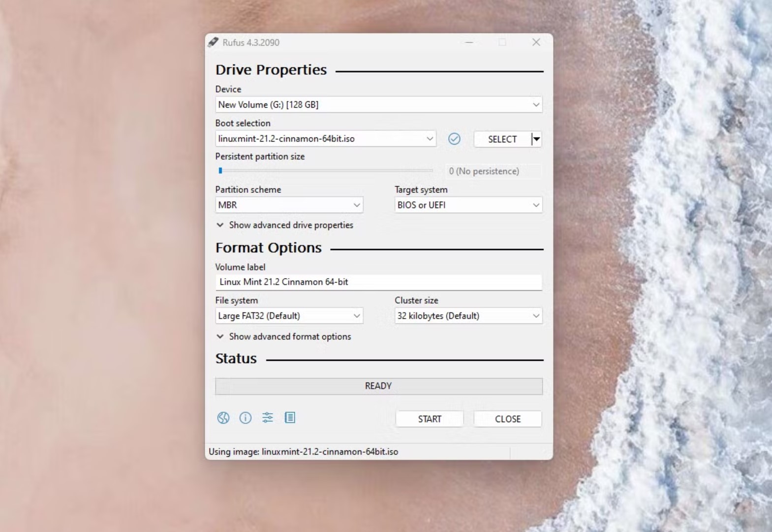The height and width of the screenshot is (532, 772).
Task: Click the persistent partition size slider handle
Action: point(220,171)
